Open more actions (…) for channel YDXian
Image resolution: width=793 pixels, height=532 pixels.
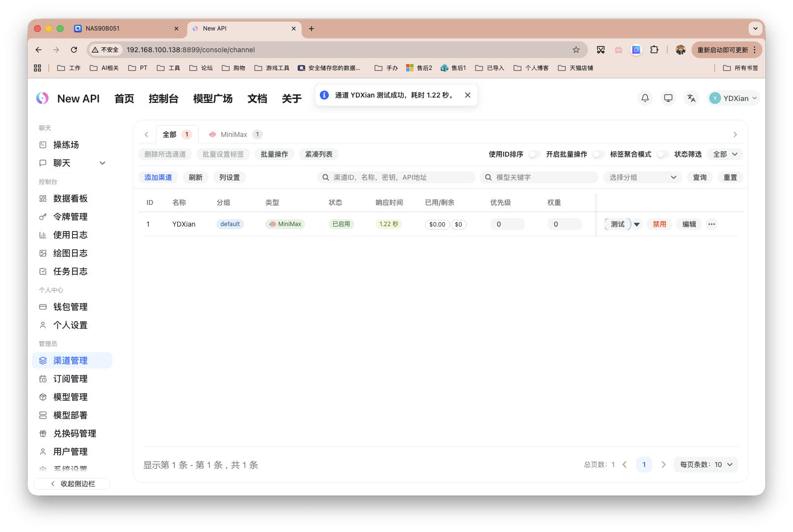pos(711,224)
